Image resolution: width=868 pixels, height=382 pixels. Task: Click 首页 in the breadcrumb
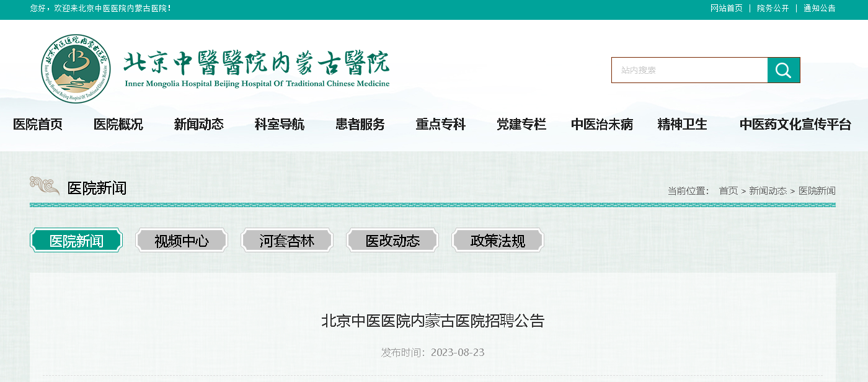[728, 191]
